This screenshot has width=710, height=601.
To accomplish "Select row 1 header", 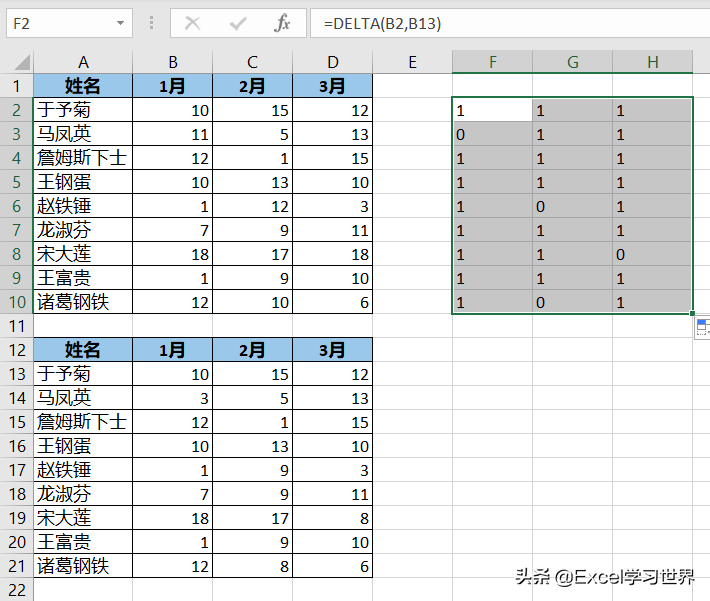I will [x=16, y=86].
